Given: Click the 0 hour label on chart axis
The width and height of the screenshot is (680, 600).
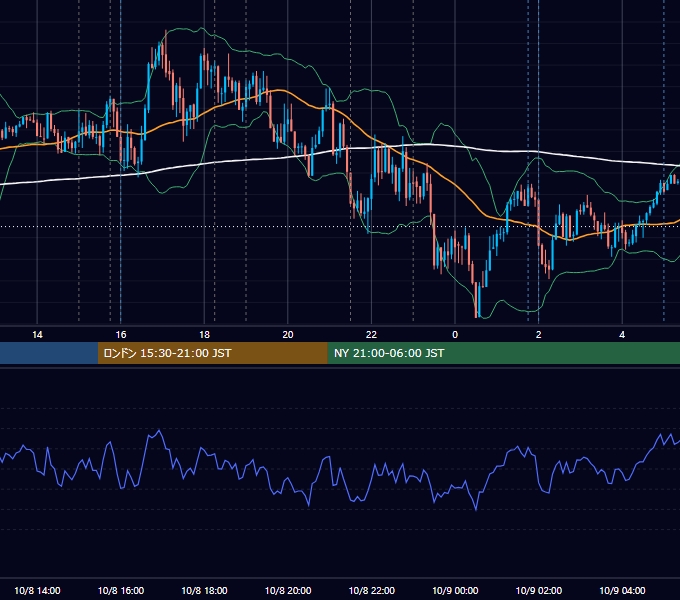Looking at the screenshot, I should point(455,335).
